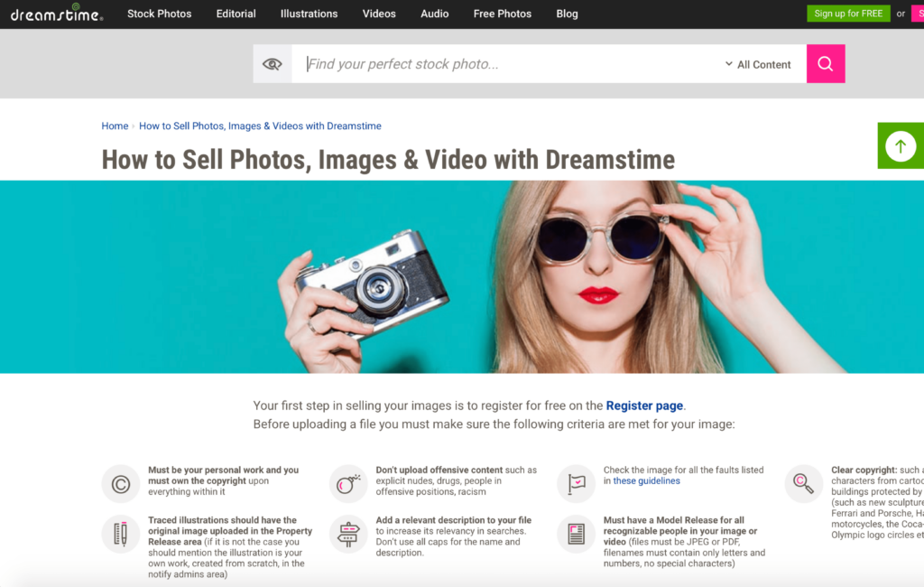Click the bomb icon beside offensive content

(x=348, y=484)
